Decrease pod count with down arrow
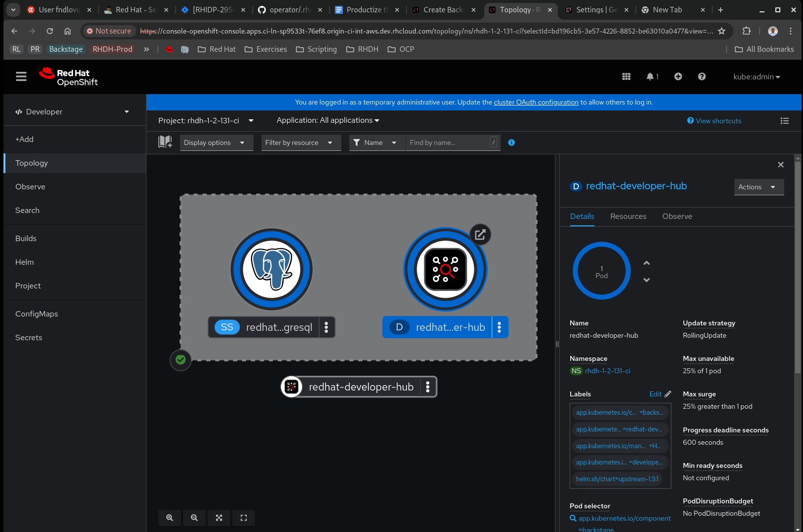 coord(647,280)
